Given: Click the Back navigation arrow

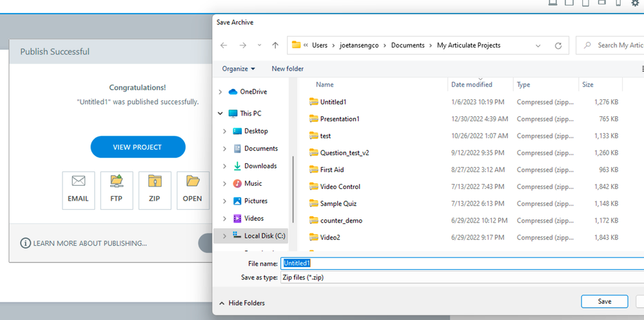Looking at the screenshot, I should point(224,46).
